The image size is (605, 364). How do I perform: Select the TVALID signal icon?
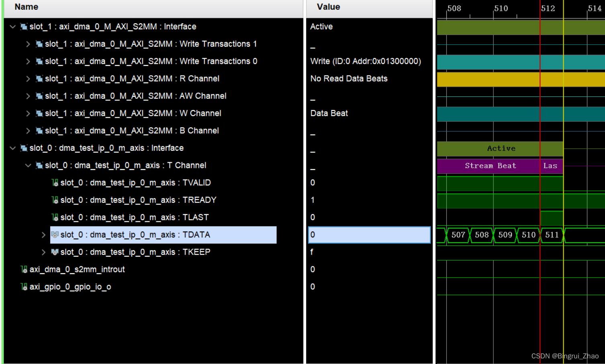[55, 183]
